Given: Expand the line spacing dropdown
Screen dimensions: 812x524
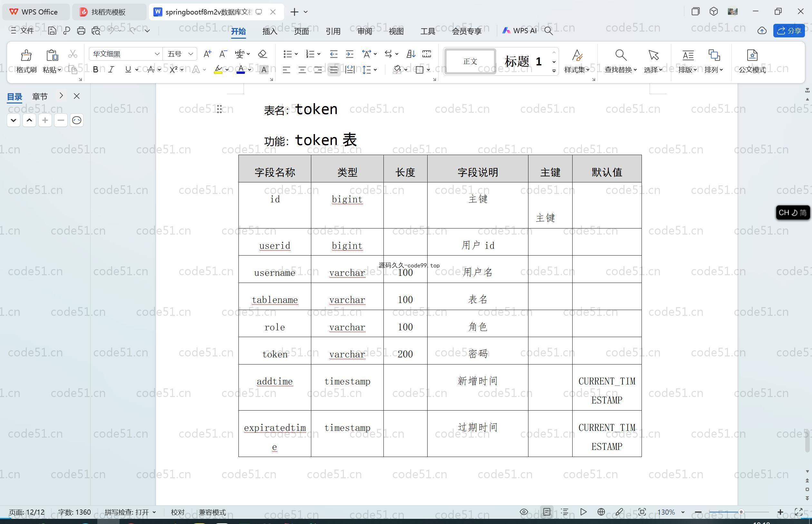Looking at the screenshot, I should (x=375, y=70).
